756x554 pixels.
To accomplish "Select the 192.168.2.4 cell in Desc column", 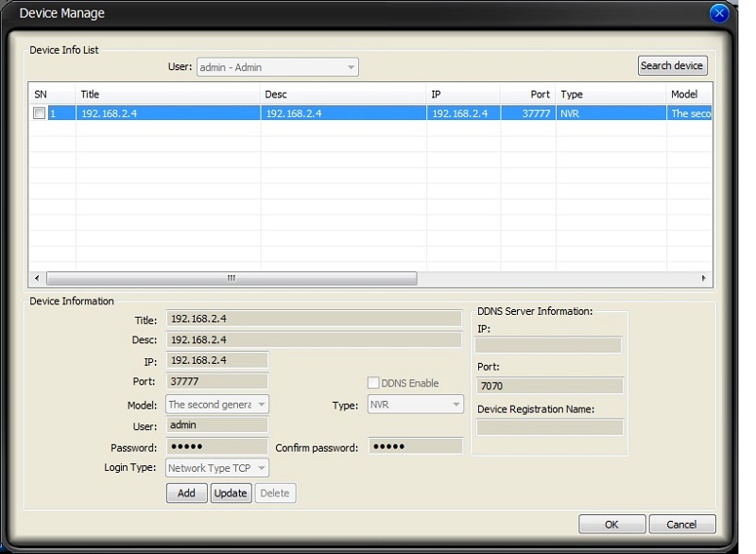I will (343, 113).
